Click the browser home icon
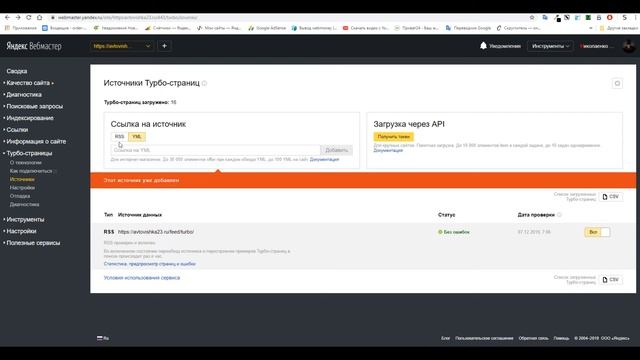 (x=40, y=18)
